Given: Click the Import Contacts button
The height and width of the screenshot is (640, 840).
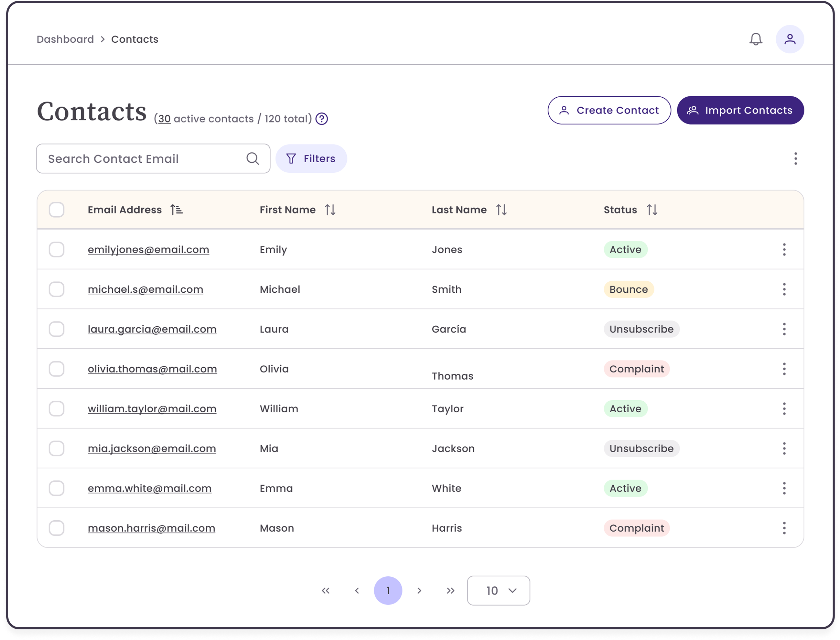Looking at the screenshot, I should coord(740,110).
